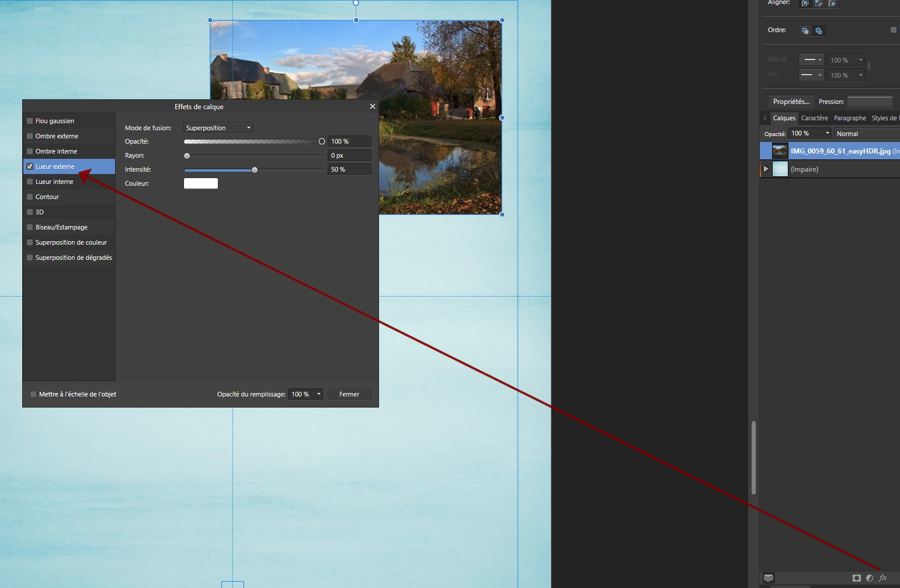Open Opacité du remplissage dropdown
This screenshot has width=900, height=588.
point(305,394)
